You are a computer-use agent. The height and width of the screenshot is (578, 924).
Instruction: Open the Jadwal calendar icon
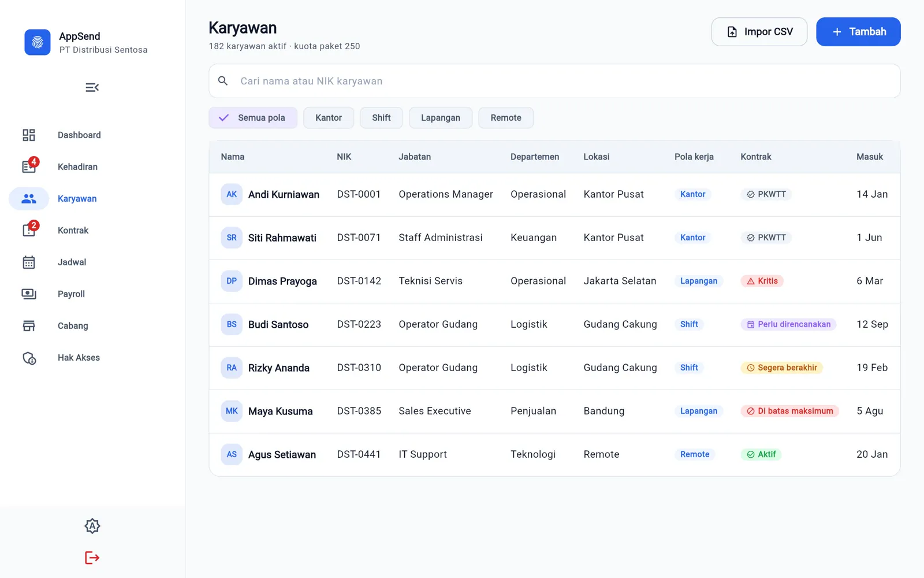click(29, 262)
